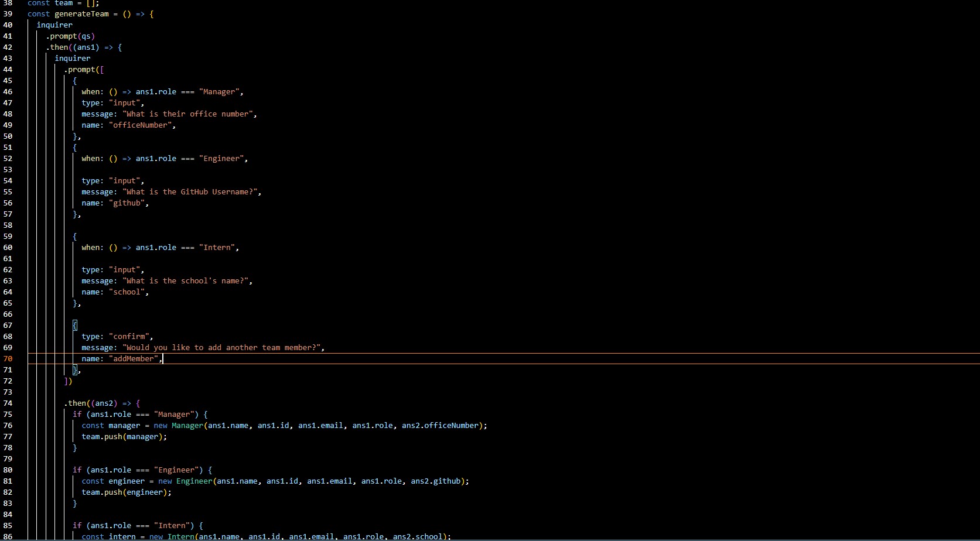Click the generateTeam function name on line 39

(81, 14)
